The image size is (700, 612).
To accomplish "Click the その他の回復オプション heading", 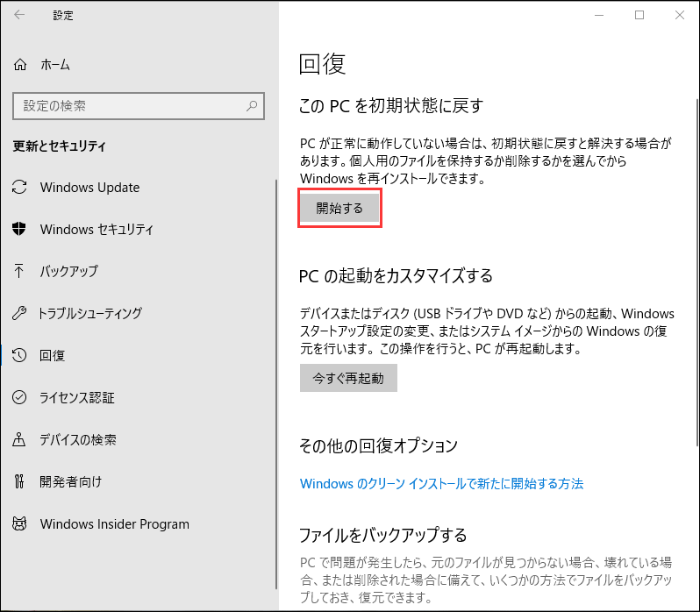I will click(379, 445).
